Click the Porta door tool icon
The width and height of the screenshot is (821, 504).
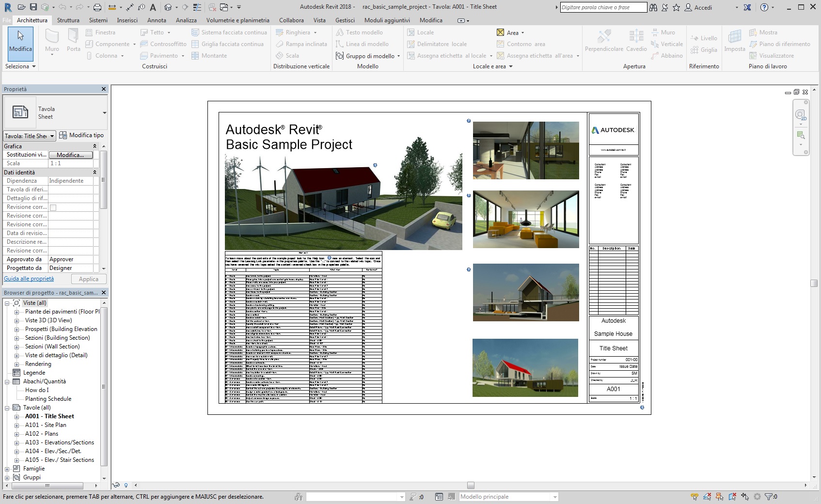[73, 38]
